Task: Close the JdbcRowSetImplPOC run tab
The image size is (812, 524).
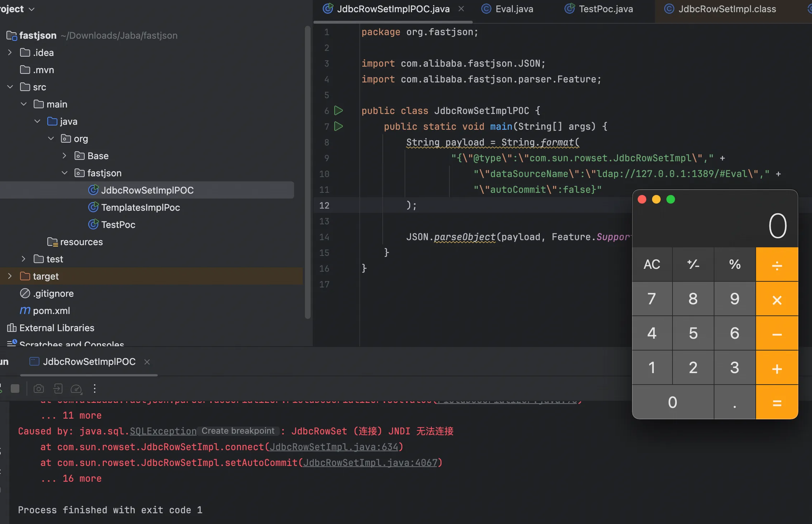Action: coord(147,362)
